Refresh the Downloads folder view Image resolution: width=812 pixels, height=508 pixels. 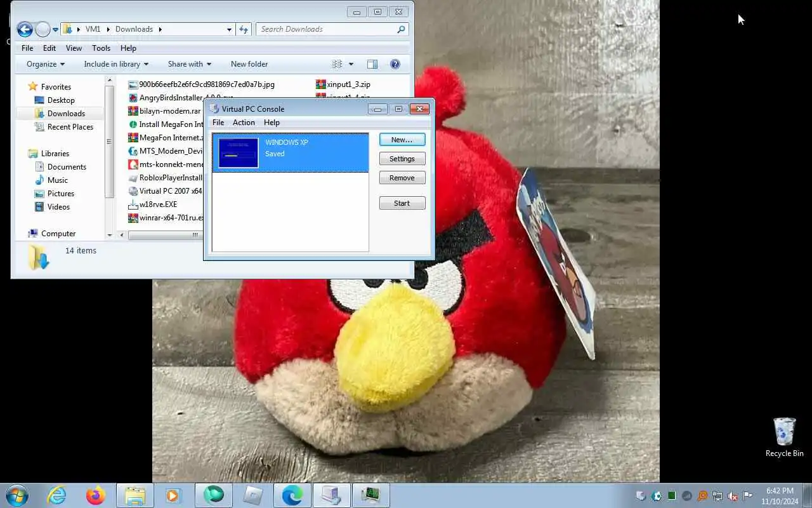(244, 29)
